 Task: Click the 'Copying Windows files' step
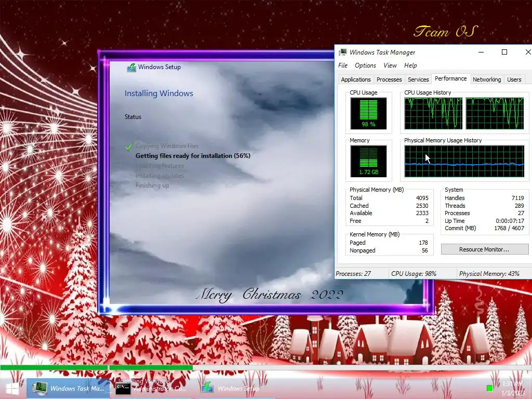coord(167,146)
